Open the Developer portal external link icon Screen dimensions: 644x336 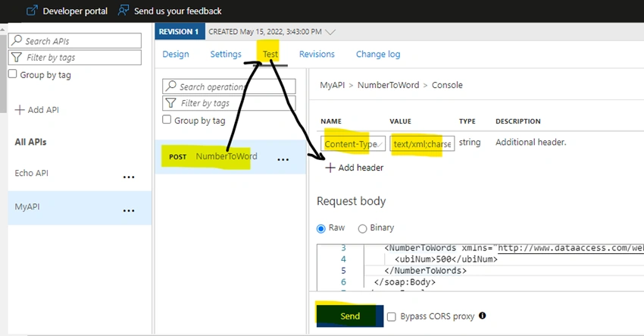point(32,11)
